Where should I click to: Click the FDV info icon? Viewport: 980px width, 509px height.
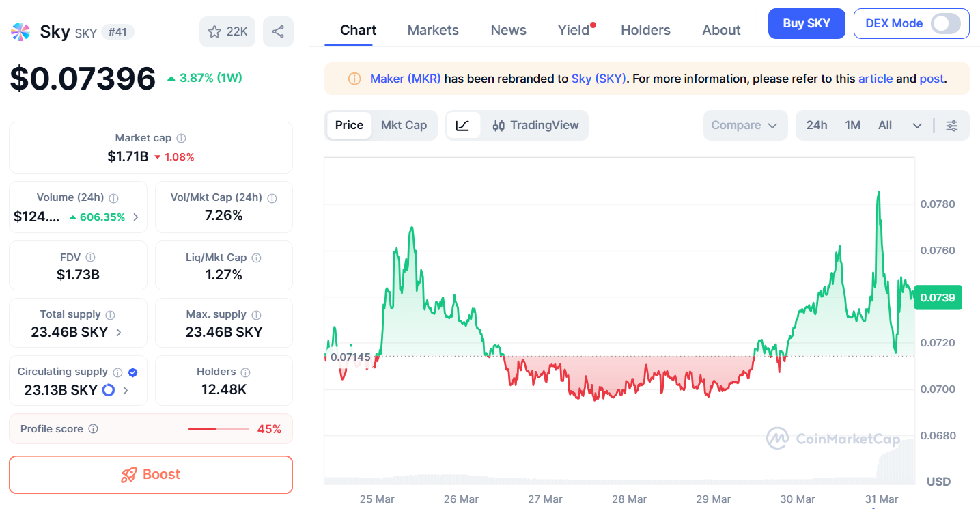tap(90, 258)
